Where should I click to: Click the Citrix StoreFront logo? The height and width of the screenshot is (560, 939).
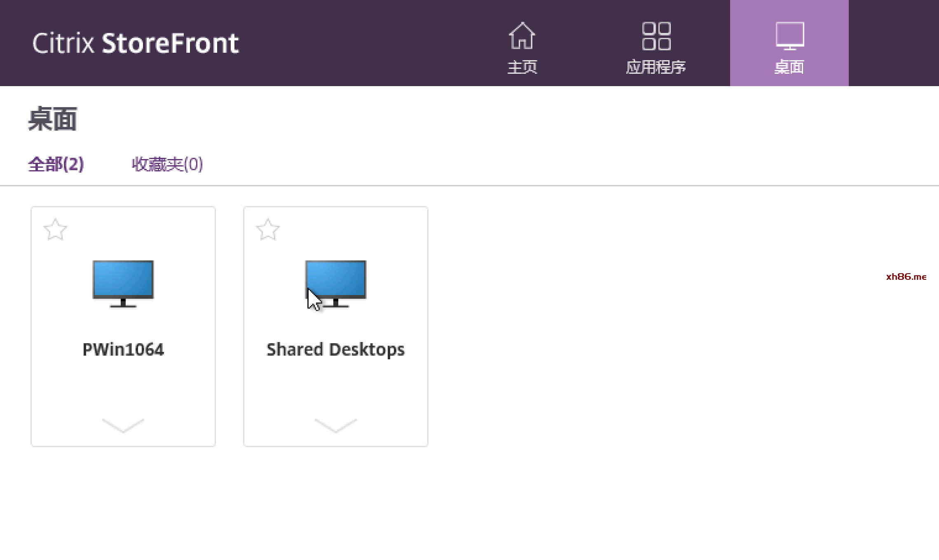[136, 43]
